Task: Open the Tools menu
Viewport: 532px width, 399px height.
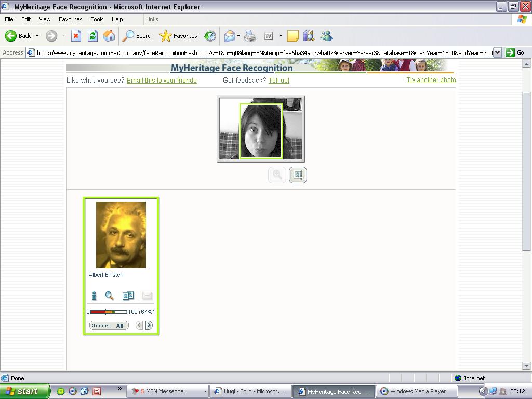Action: 97,19
